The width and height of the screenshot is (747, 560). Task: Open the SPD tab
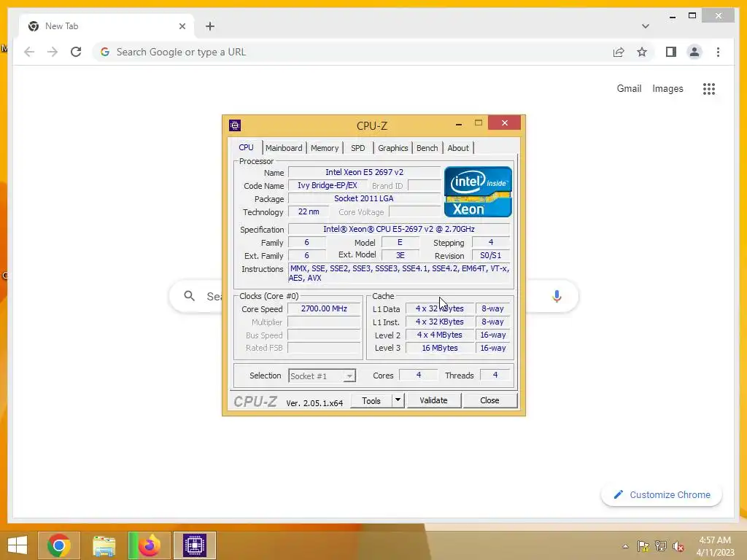pyautogui.click(x=357, y=148)
